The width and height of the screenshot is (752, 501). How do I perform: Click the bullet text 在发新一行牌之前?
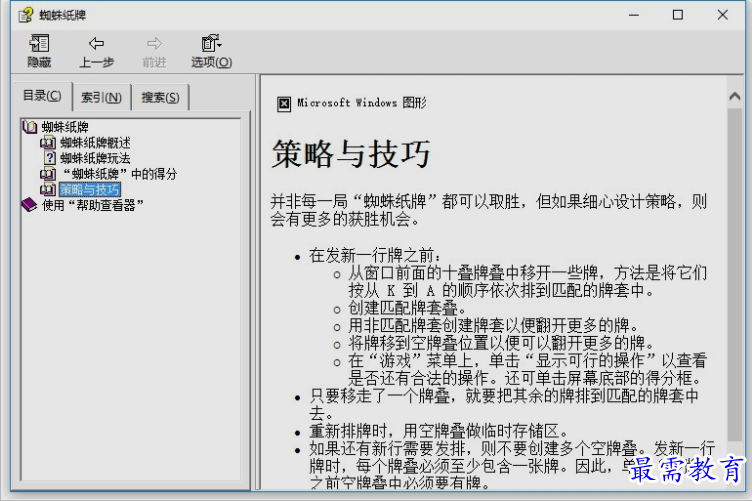(x=375, y=255)
